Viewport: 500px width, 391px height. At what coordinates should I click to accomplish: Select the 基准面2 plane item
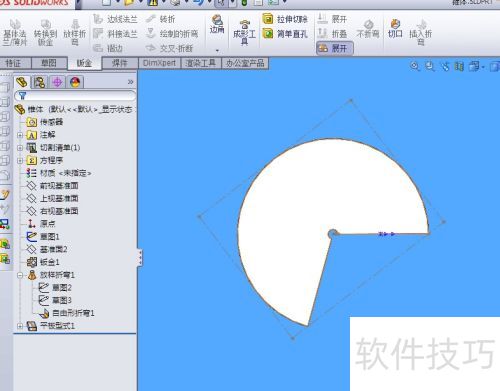[47, 249]
